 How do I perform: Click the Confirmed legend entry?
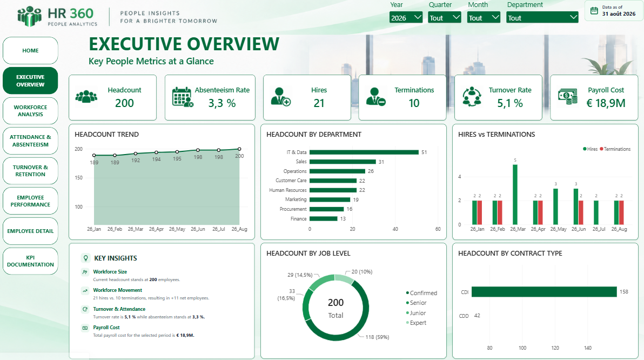pos(421,293)
